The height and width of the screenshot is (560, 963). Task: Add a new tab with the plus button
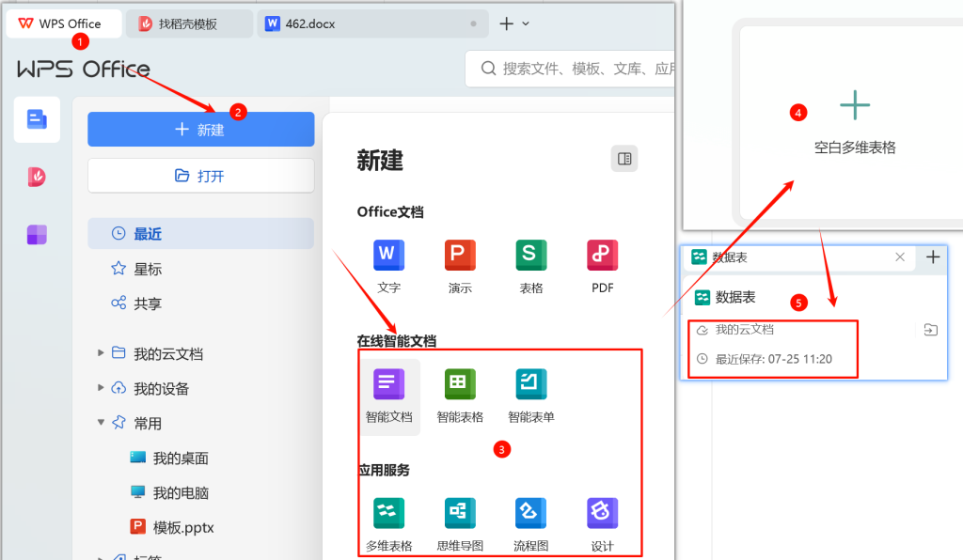(x=506, y=23)
